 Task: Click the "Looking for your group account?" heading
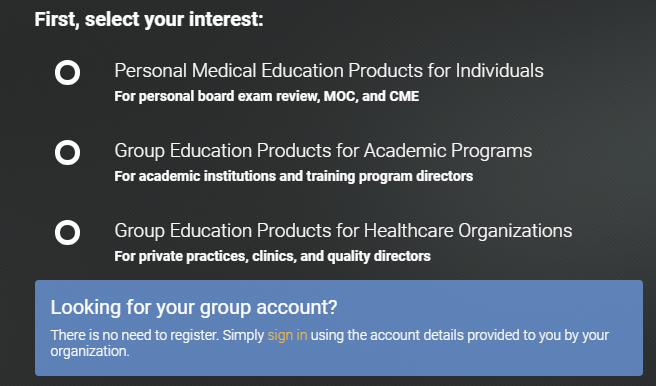point(194,307)
